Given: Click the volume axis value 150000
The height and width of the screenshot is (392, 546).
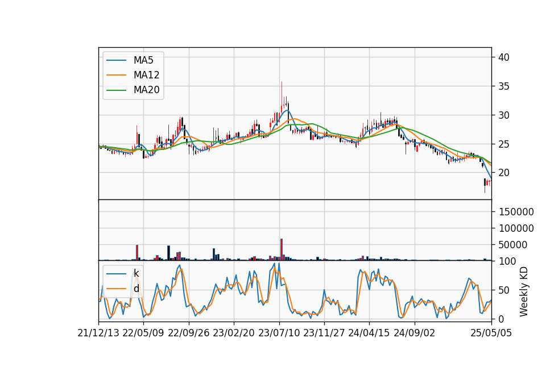Looking at the screenshot, I should point(516,212).
